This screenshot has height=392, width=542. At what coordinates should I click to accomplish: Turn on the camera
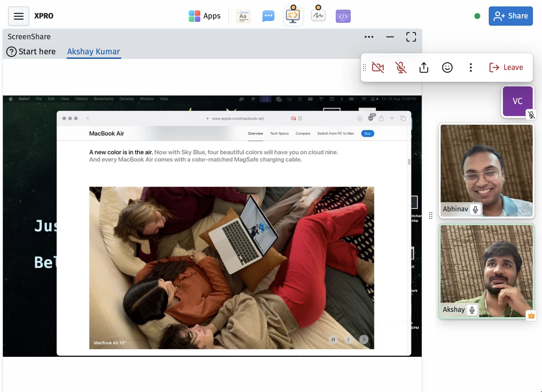click(x=378, y=67)
